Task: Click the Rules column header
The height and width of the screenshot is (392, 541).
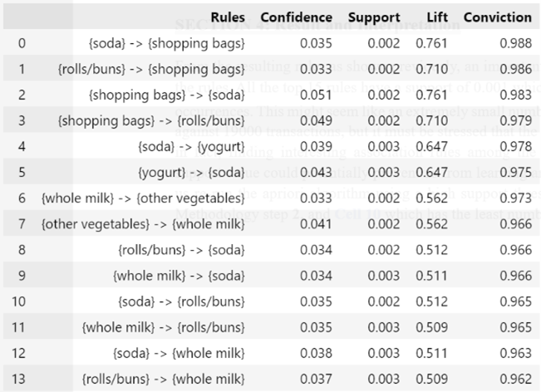Action: click(x=228, y=17)
